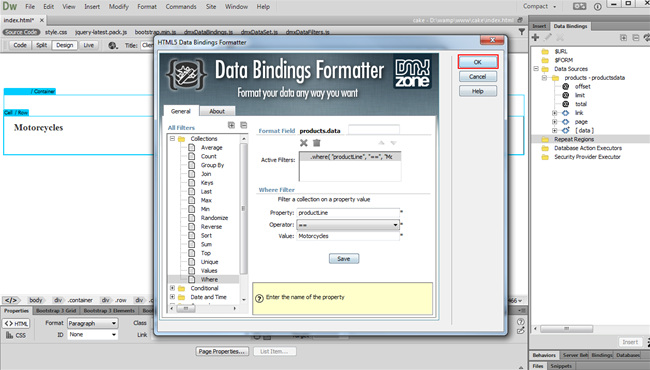Collapse the Data Sources node
This screenshot has width=650, height=370.
536,69
